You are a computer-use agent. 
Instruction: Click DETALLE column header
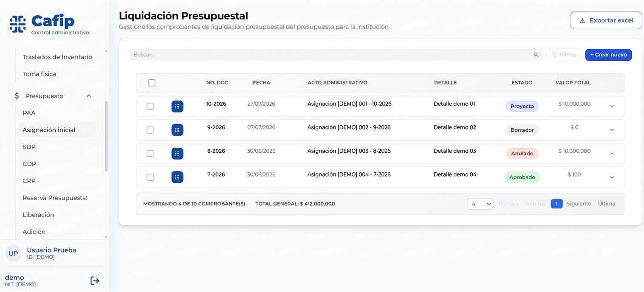pyautogui.click(x=445, y=83)
